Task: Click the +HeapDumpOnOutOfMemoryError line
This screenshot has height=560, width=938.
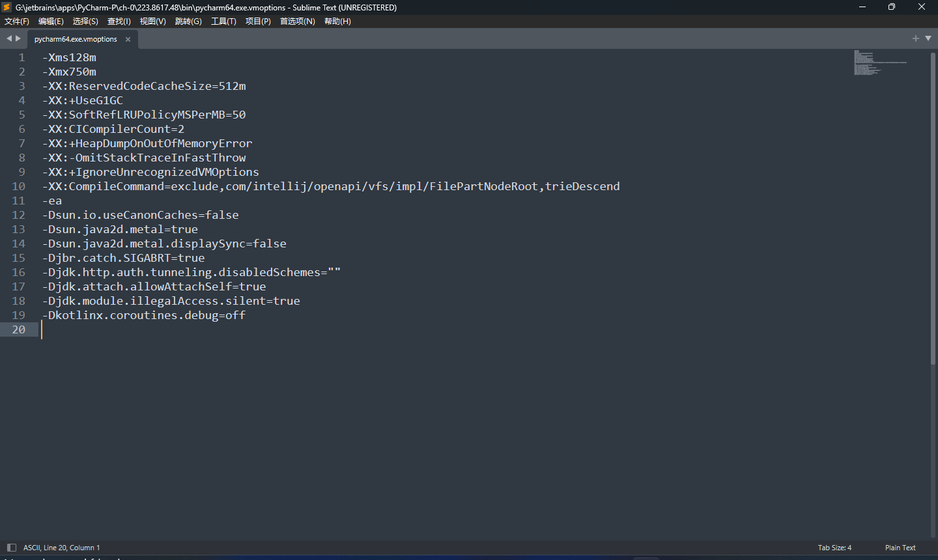Action: [x=147, y=143]
